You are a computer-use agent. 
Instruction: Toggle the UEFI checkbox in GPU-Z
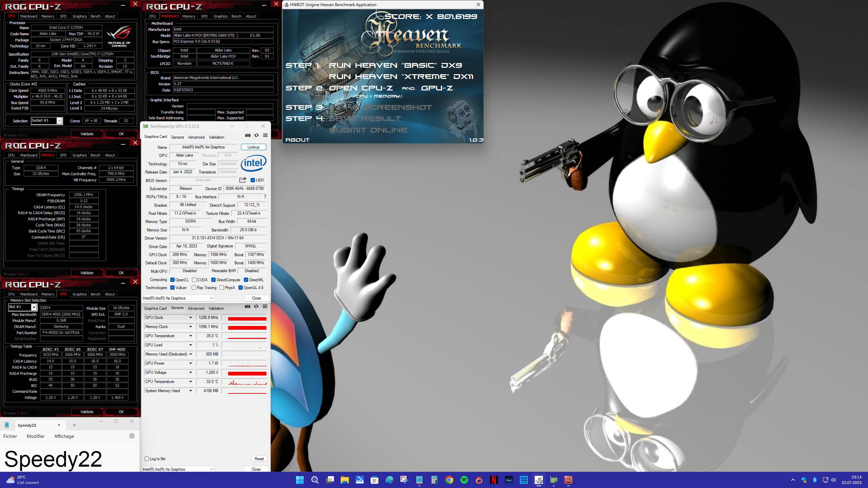[253, 180]
